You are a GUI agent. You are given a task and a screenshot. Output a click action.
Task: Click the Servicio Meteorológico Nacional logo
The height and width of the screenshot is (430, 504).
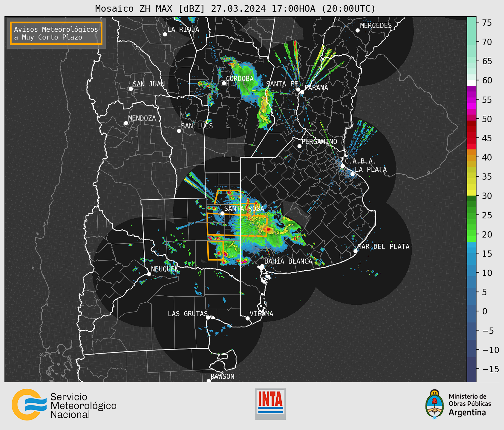(x=64, y=404)
